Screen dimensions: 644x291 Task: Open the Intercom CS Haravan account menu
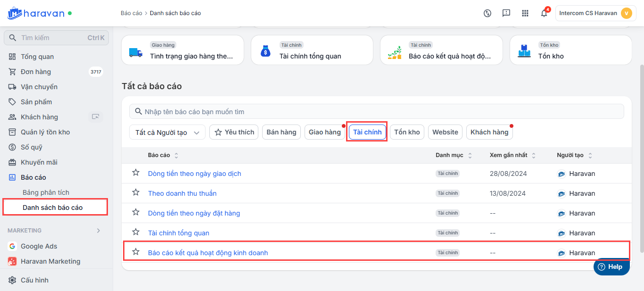point(595,13)
